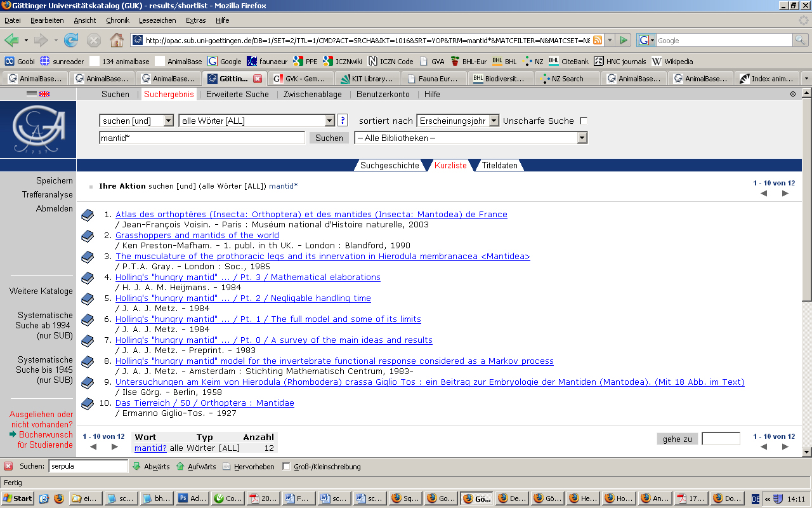Click the home icon in navigation toolbar

point(117,40)
